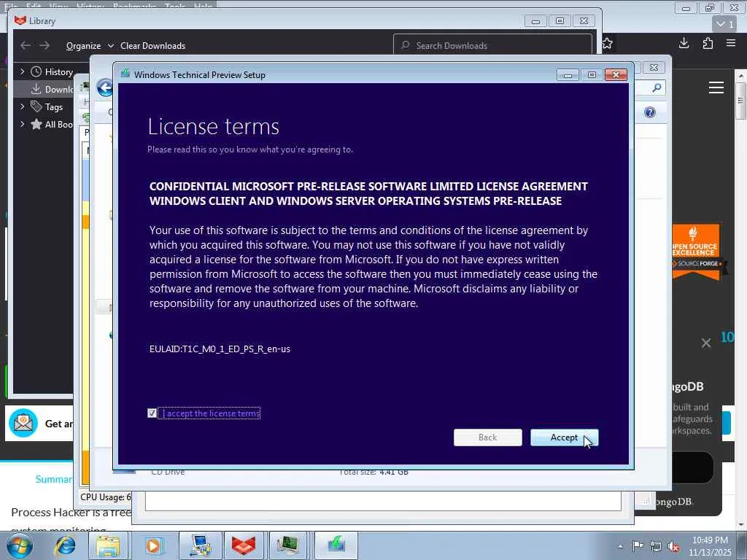Click the tab list dropdown button
747x560 pixels.
point(724,24)
